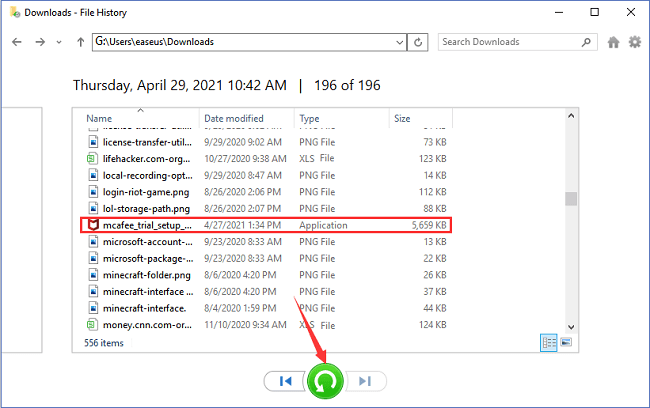Go to next version
The image size is (650, 408).
point(365,381)
